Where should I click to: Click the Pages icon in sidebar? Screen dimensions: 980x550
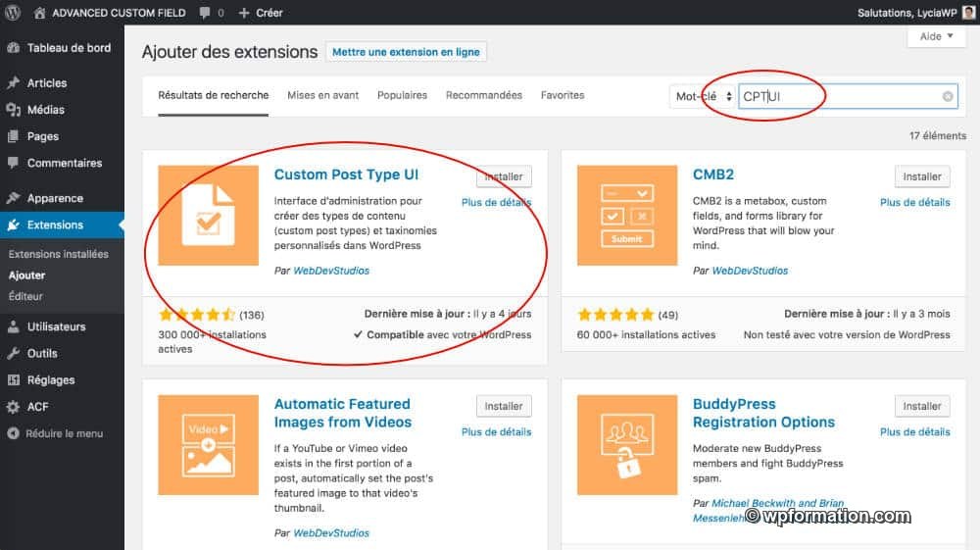pyautogui.click(x=13, y=136)
